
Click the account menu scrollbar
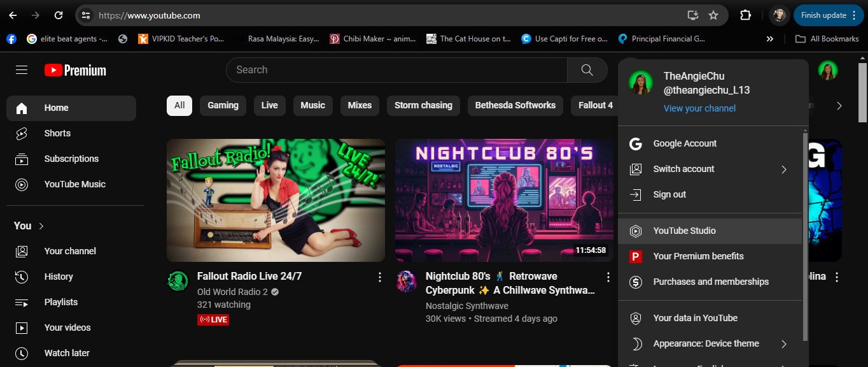click(x=805, y=236)
